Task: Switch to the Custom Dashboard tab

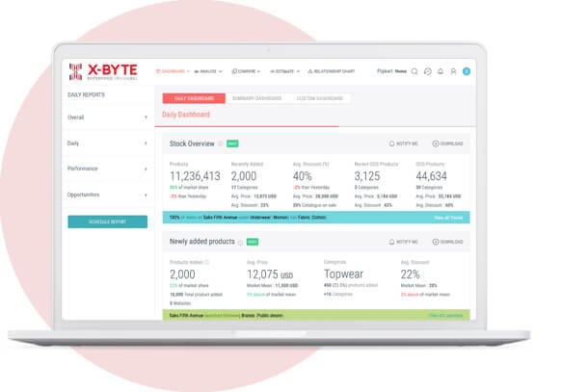Action: [320, 98]
